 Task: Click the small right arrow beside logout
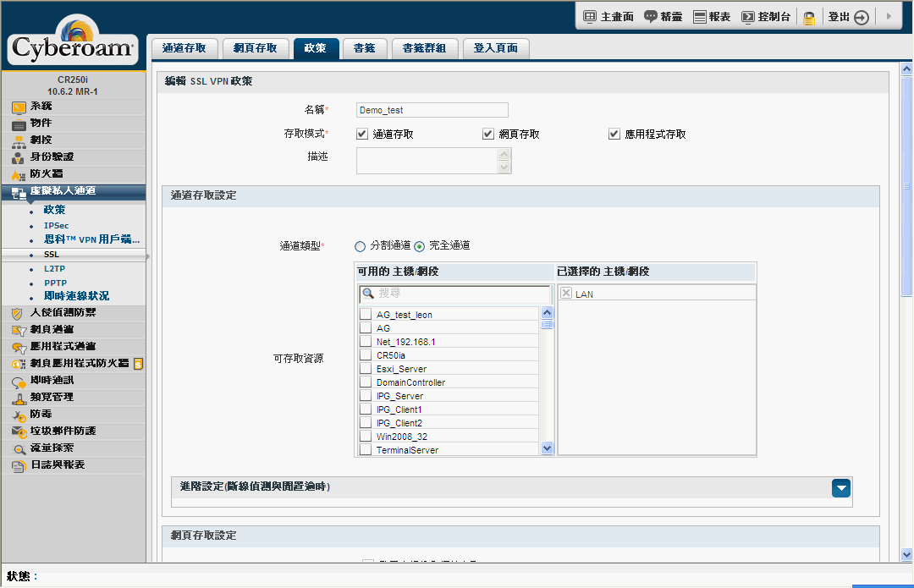pos(889,16)
